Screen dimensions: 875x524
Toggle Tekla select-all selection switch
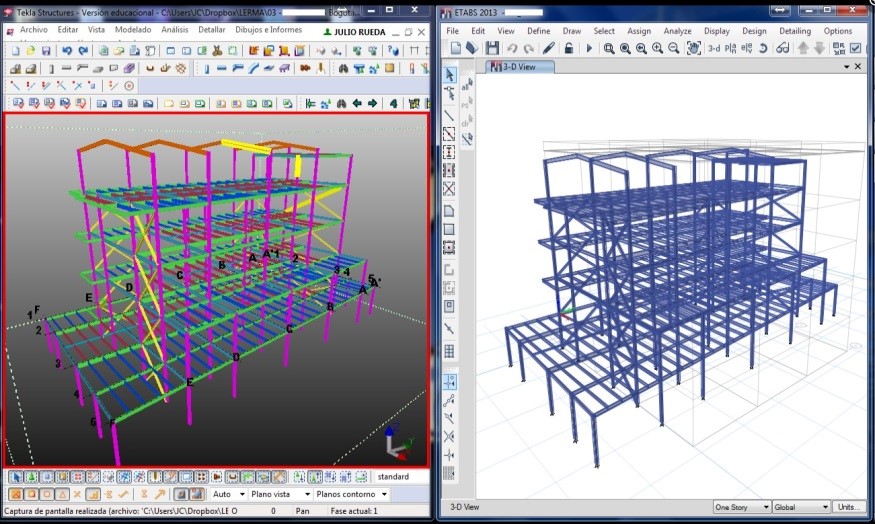coord(16,477)
